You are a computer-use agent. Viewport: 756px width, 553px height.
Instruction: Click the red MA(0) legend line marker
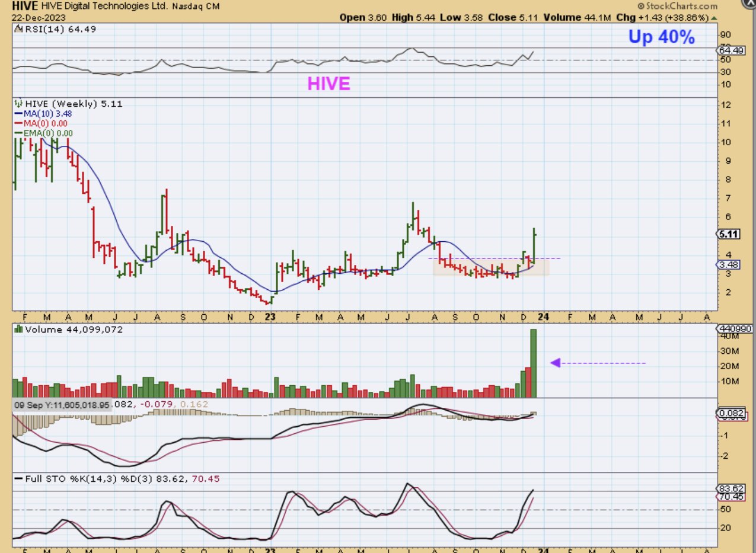(x=18, y=124)
